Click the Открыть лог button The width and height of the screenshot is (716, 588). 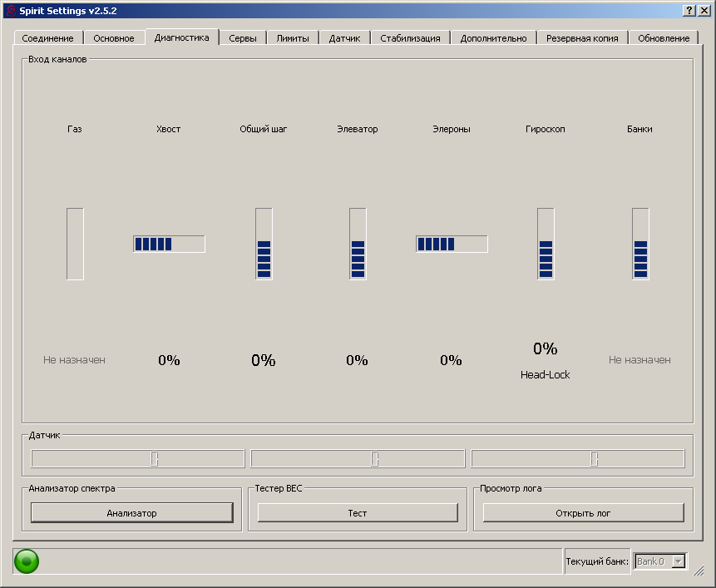(x=583, y=513)
